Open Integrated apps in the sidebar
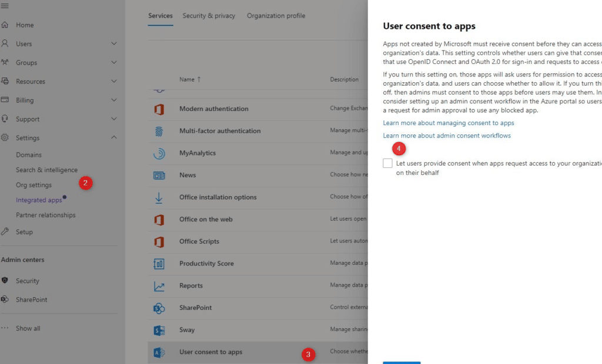 [x=39, y=200]
